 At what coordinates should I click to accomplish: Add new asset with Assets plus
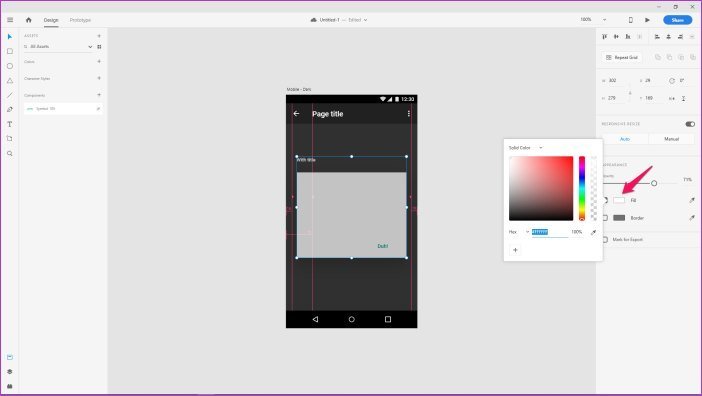(99, 36)
